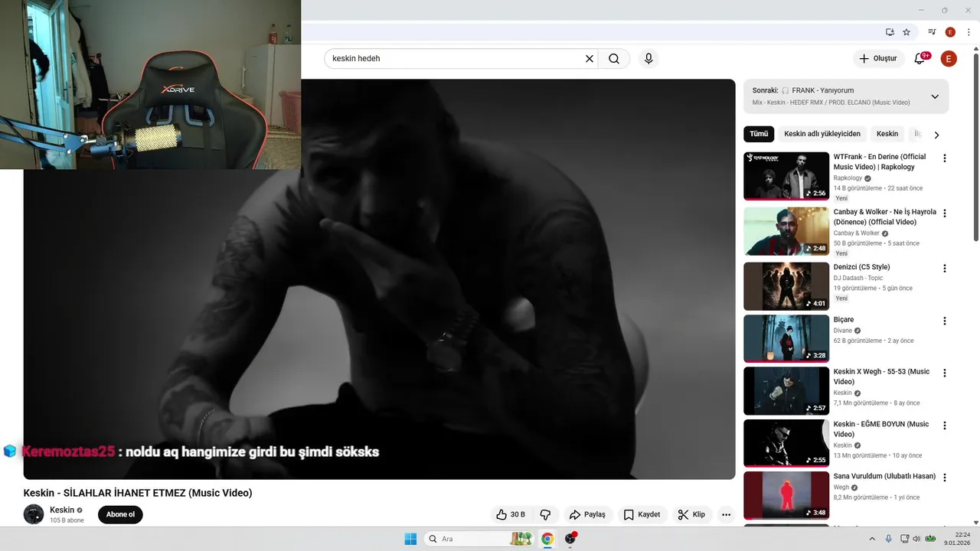
Task: Open the Sana Vuruldum red thumbnail
Action: (x=786, y=495)
